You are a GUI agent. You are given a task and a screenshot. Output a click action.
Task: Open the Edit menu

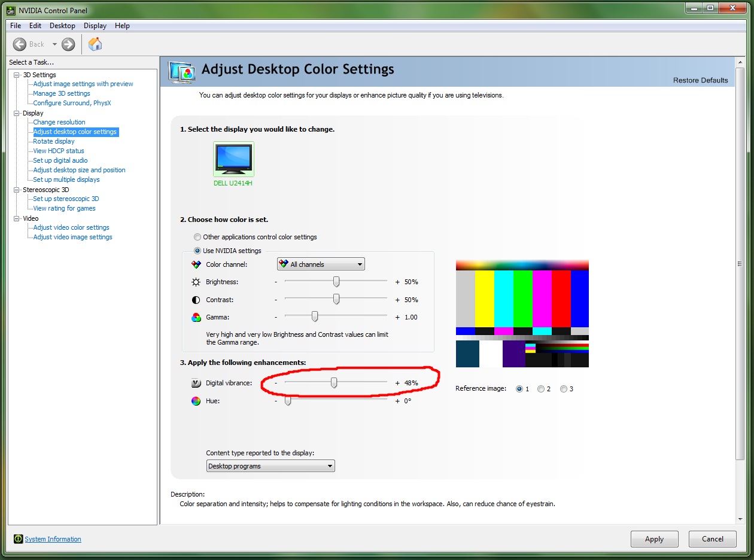tap(35, 26)
